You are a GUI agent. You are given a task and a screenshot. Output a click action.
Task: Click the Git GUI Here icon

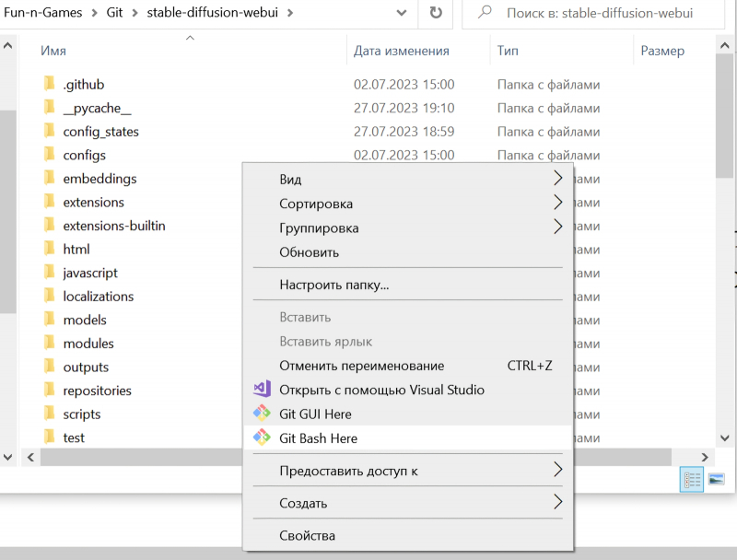pyautogui.click(x=263, y=414)
